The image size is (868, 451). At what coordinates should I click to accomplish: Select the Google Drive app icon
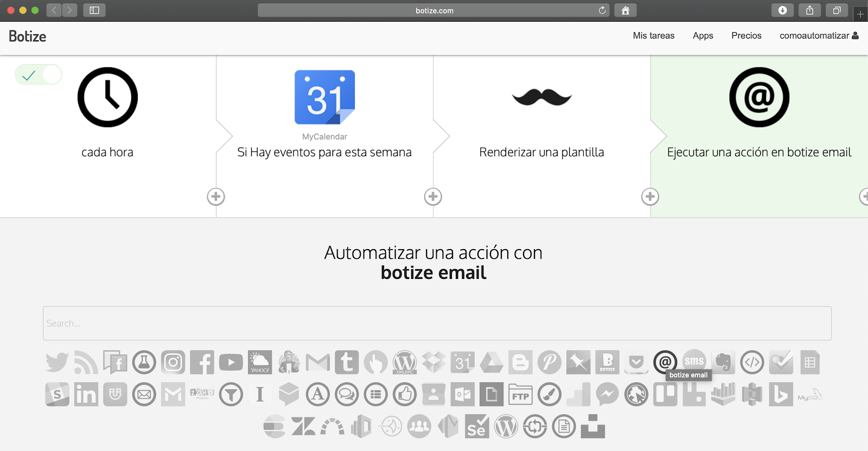[x=492, y=362]
